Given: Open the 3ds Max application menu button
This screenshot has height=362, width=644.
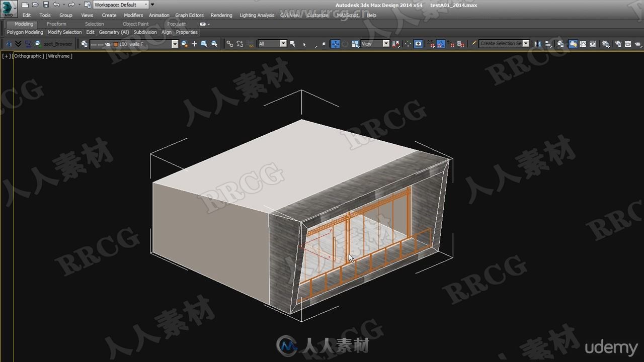Looking at the screenshot, I should (9, 9).
